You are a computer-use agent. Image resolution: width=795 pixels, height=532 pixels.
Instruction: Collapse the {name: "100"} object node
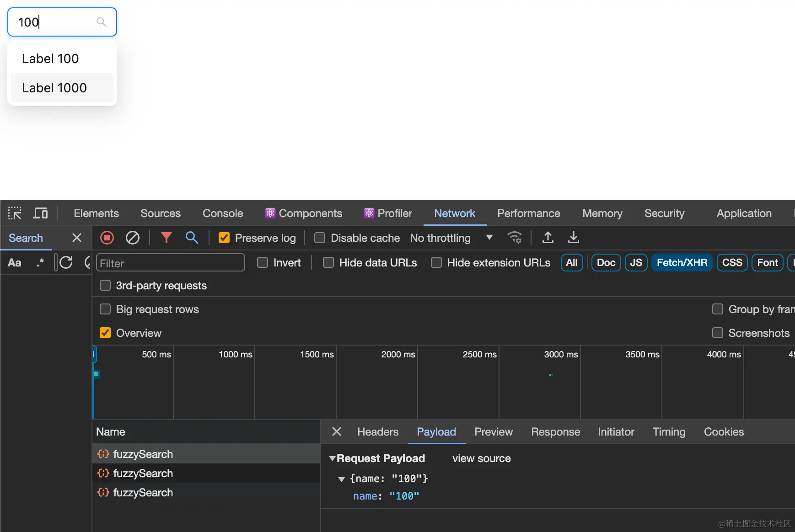click(x=341, y=479)
